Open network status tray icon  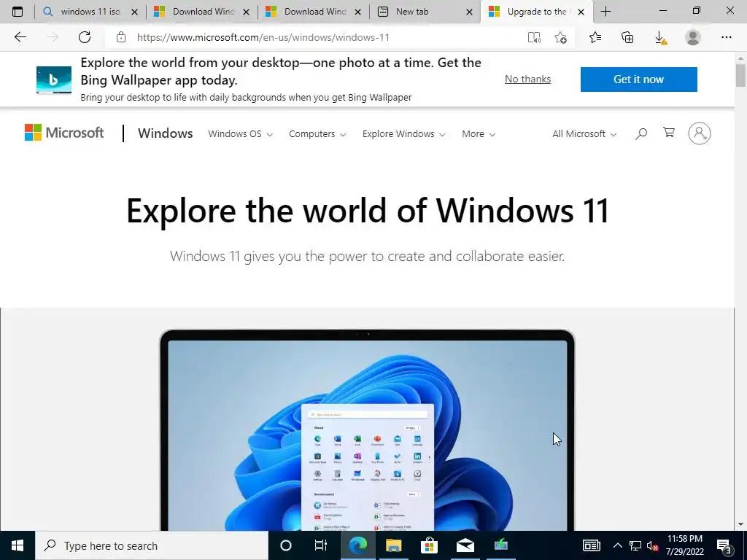(635, 545)
